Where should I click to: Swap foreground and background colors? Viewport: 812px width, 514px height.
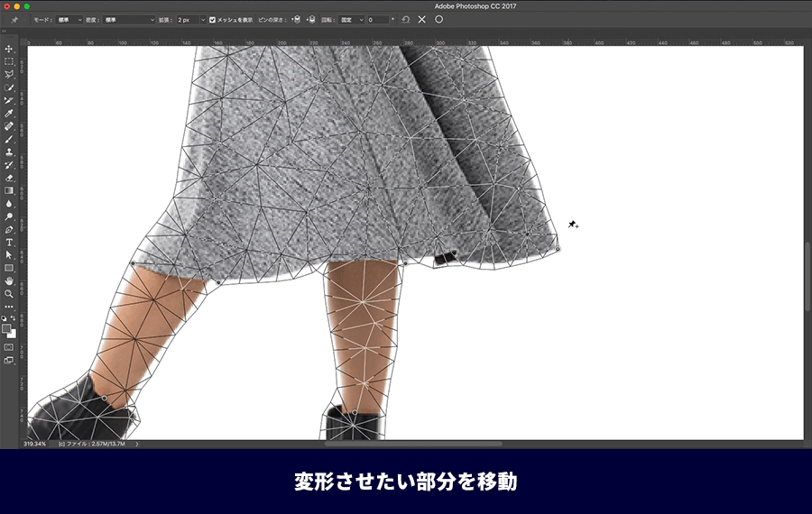[13, 318]
